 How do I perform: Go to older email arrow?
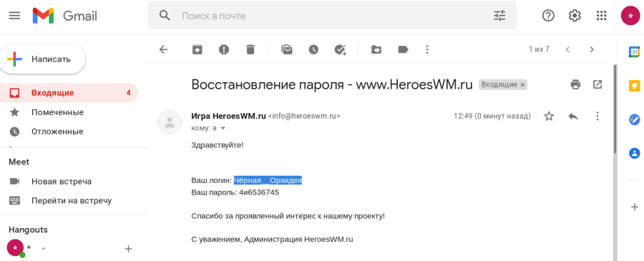click(x=592, y=49)
